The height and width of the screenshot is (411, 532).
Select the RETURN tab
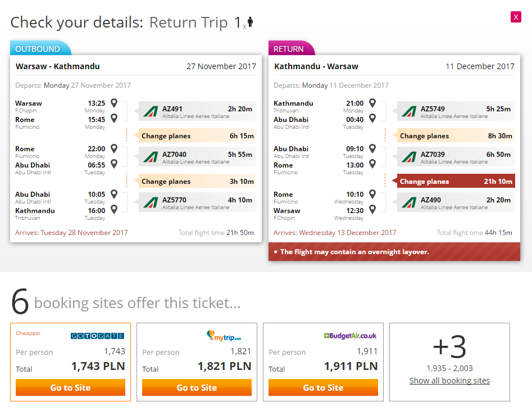click(x=291, y=48)
